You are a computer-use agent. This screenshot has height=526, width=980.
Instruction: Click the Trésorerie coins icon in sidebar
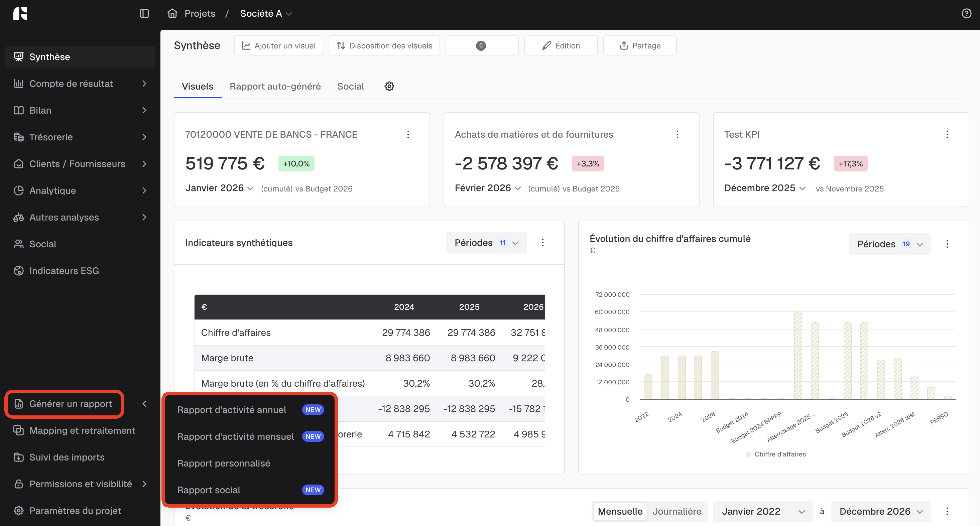19,137
